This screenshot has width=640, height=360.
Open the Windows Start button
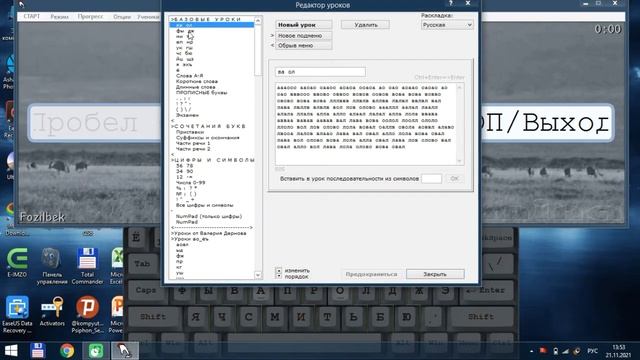coord(11,351)
